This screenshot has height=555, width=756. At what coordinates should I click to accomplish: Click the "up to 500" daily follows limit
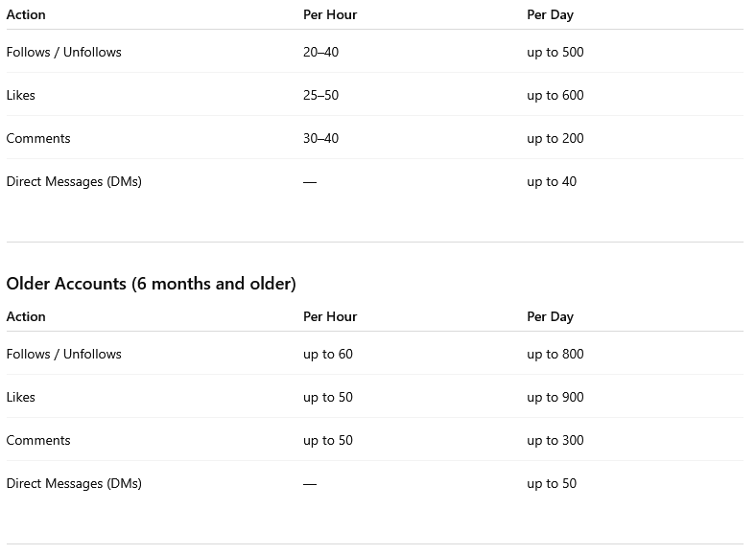pyautogui.click(x=555, y=53)
